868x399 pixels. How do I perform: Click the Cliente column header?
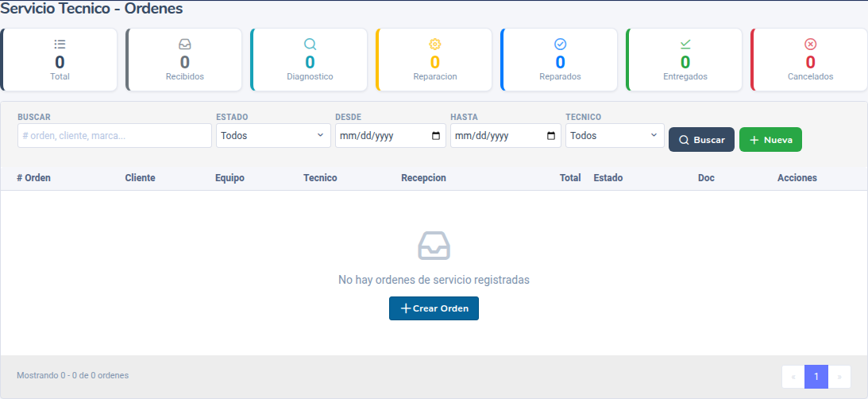point(140,178)
